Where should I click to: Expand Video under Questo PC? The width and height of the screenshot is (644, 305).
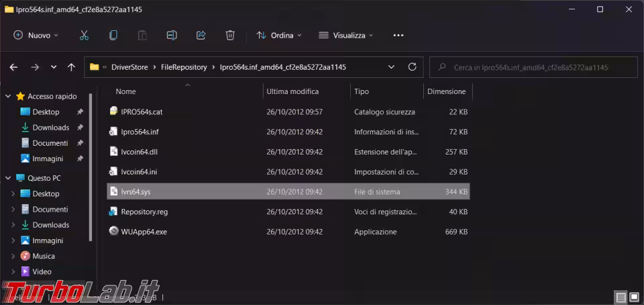coord(13,271)
